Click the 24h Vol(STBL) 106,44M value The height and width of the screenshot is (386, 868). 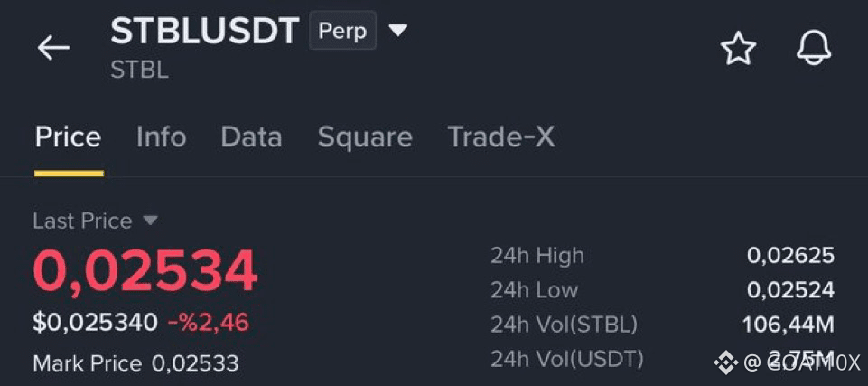(789, 325)
